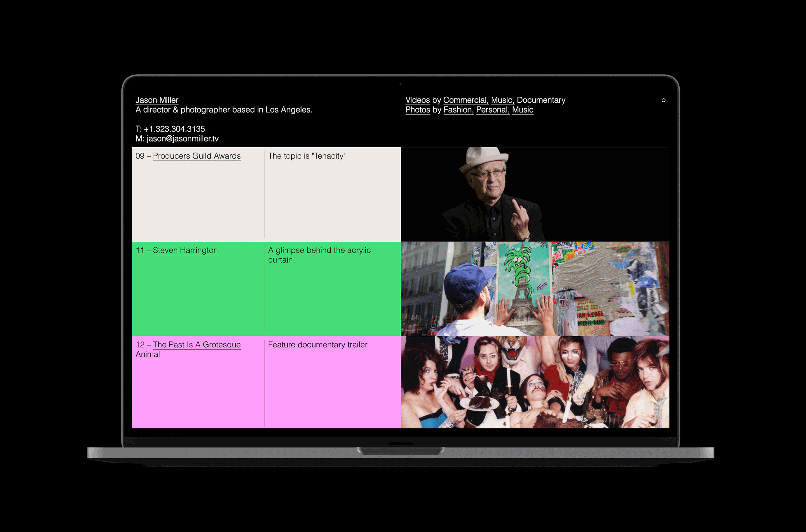Open the Photos section link
The height and width of the screenshot is (532, 806).
pyautogui.click(x=417, y=110)
